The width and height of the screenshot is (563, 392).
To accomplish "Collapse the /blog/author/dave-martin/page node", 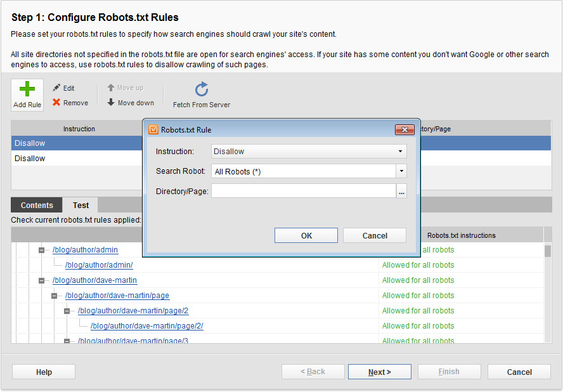I will 54,296.
